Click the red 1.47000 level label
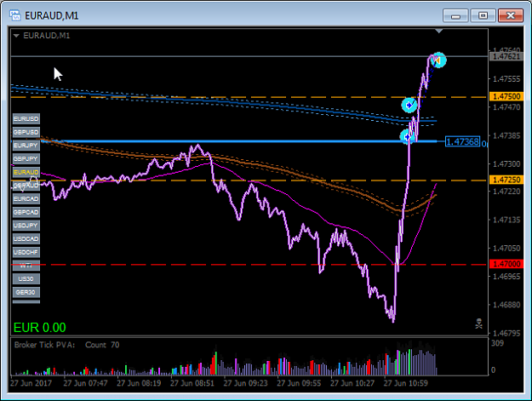Viewport: 532px width, 401px height. 506,264
